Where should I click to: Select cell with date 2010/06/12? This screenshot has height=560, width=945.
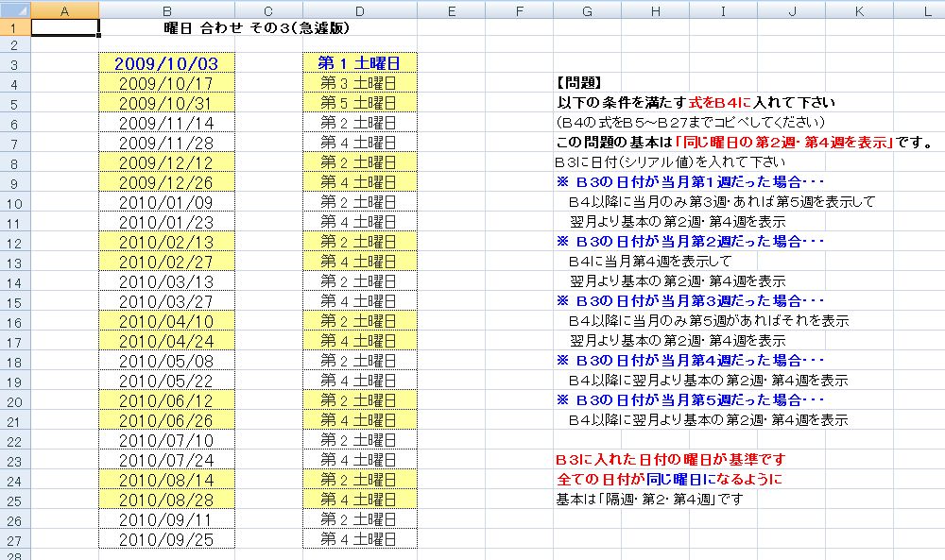167,401
